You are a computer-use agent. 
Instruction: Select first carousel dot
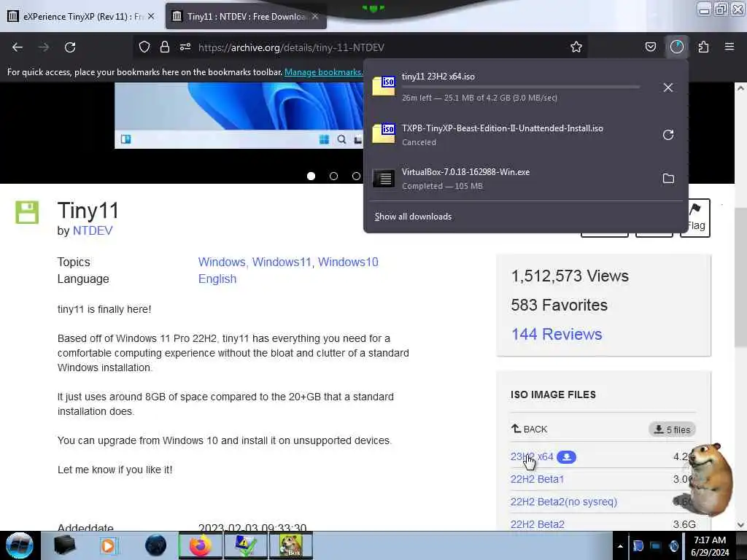(x=311, y=176)
